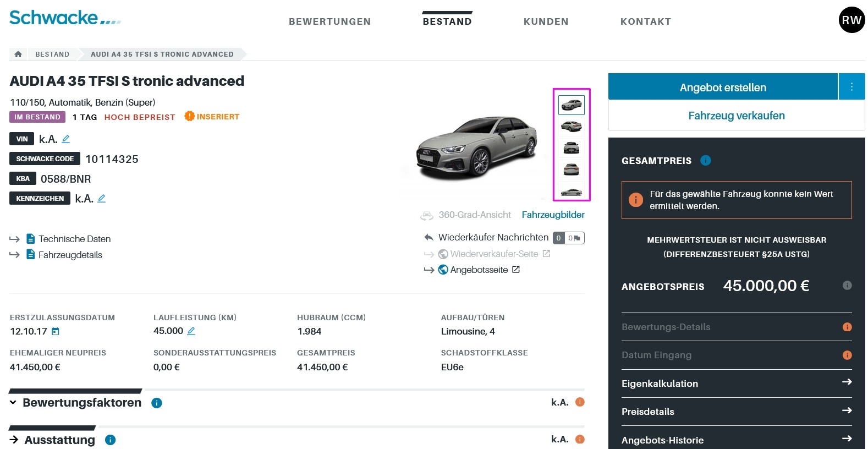The height and width of the screenshot is (449, 868).
Task: Click Aufbau value Limousine, 4
Action: click(468, 331)
